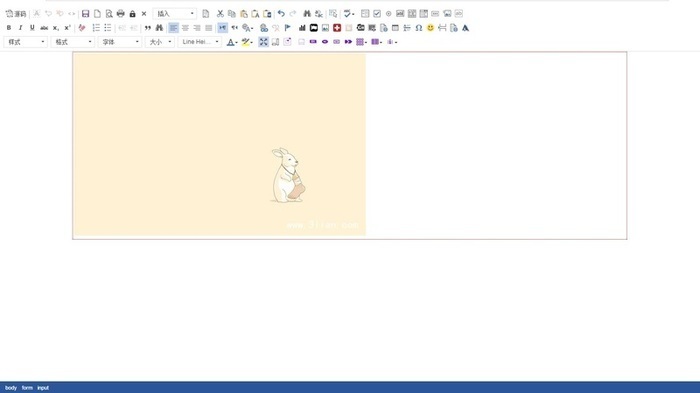
Task: Insert a bulleted list
Action: point(108,28)
